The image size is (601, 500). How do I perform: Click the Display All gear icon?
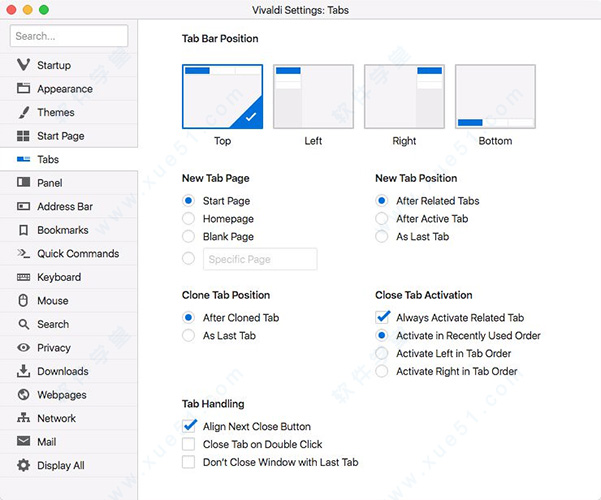(23, 465)
